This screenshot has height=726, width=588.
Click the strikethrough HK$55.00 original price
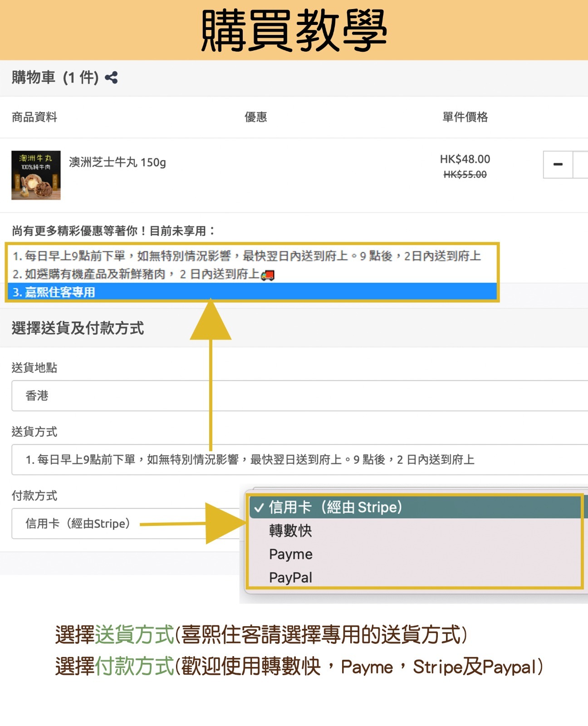click(465, 175)
